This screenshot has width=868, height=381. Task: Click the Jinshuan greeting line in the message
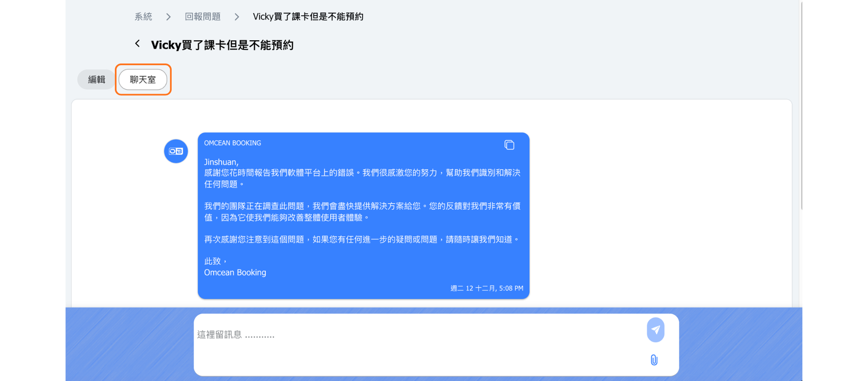pos(221,162)
